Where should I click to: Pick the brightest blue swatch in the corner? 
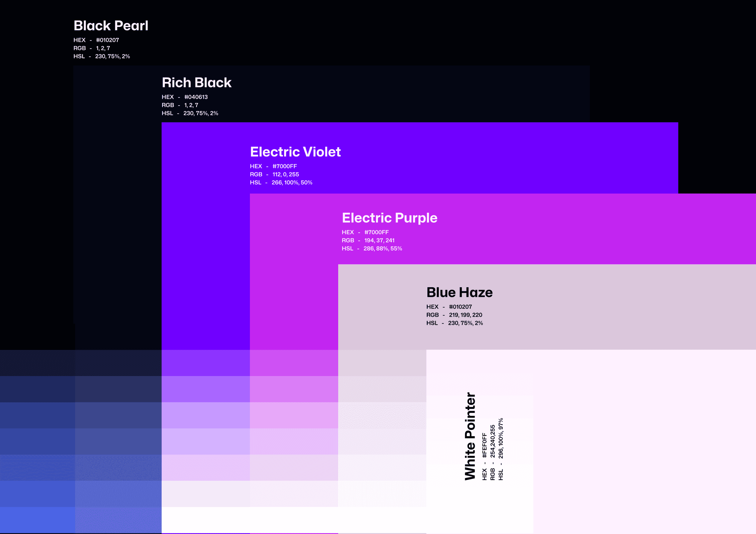(37, 520)
